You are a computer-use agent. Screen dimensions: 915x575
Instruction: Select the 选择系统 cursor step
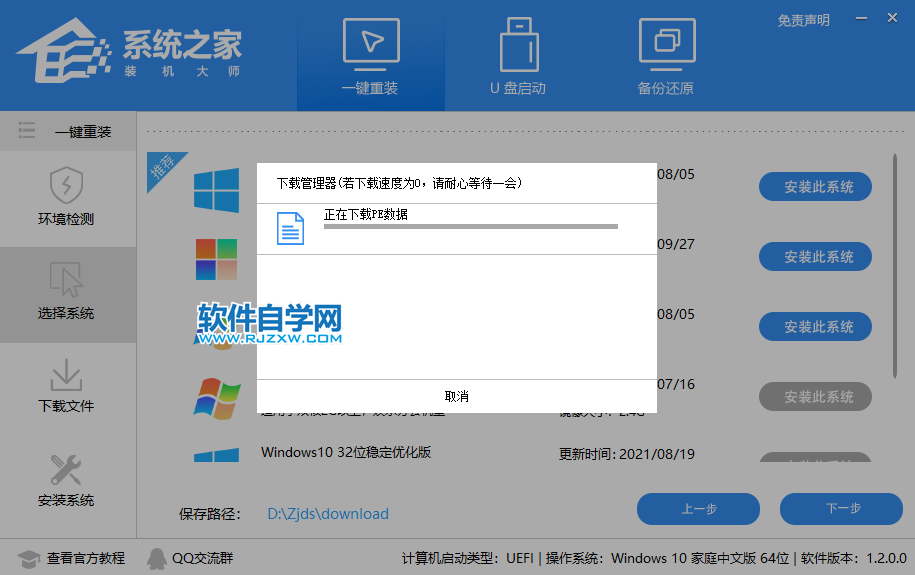click(x=66, y=293)
